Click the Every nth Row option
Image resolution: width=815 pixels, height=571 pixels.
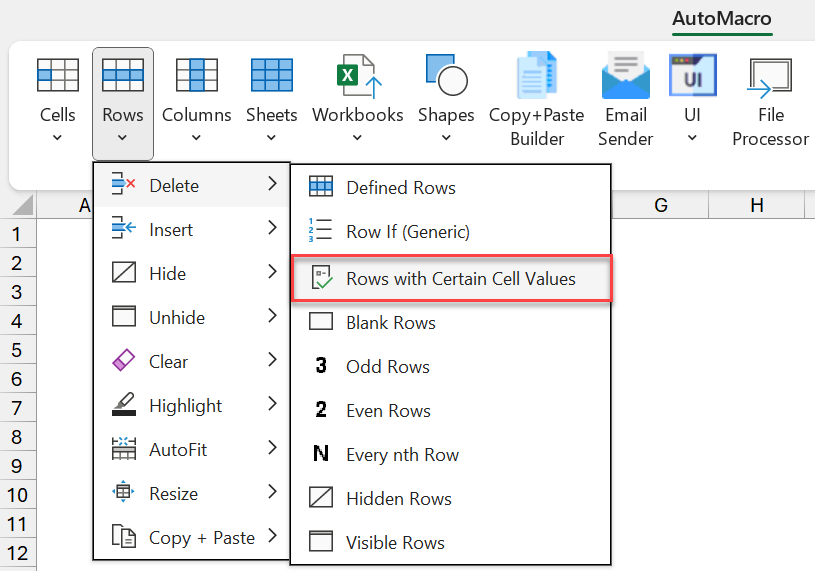(402, 455)
